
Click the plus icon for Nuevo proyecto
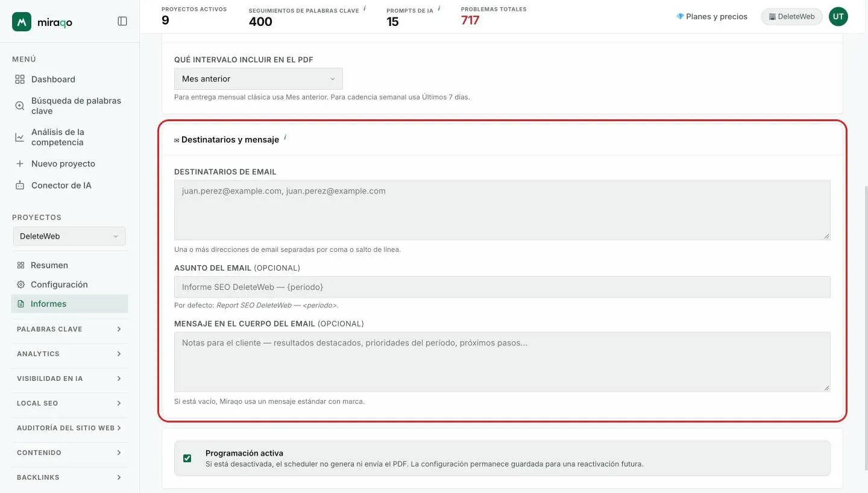coord(20,164)
